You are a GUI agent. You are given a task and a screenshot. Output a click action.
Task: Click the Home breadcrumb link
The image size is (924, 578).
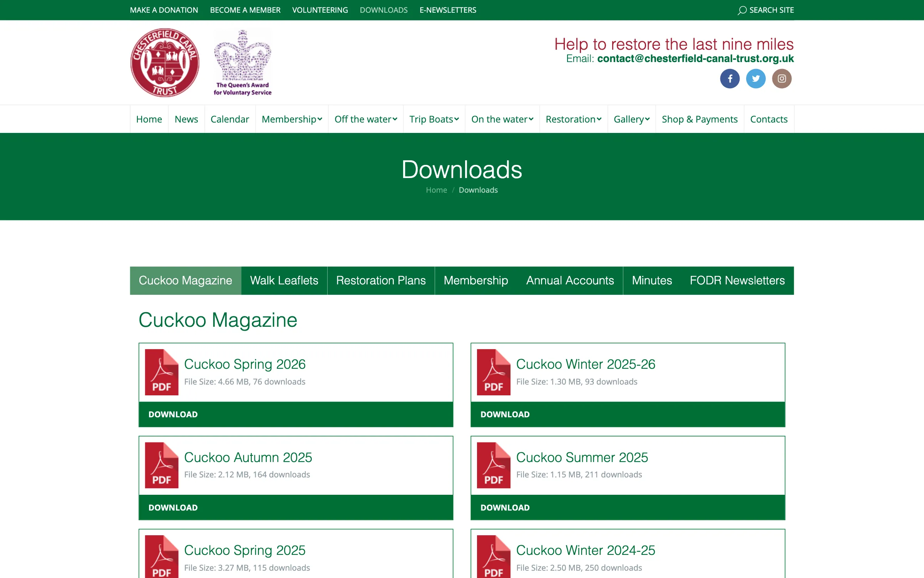click(436, 190)
